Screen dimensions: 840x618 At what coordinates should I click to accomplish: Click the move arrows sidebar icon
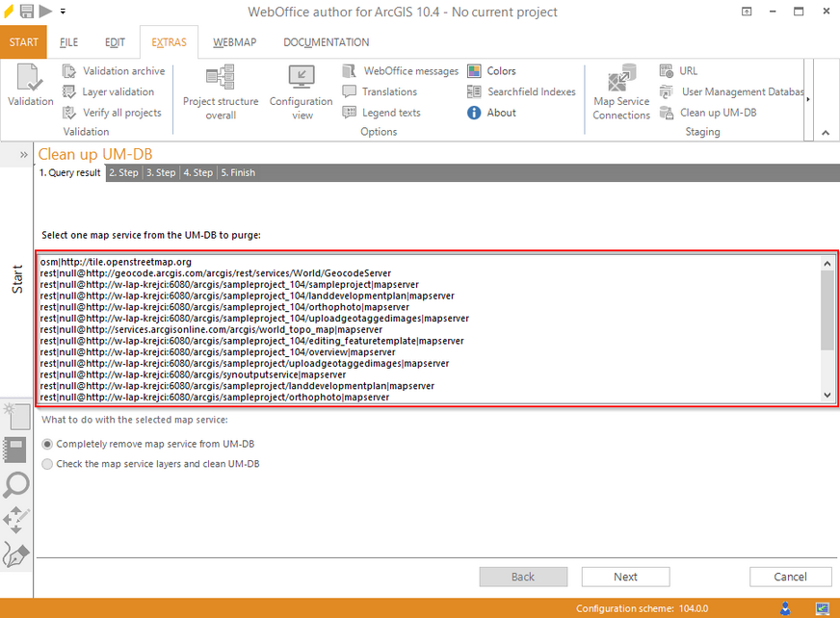click(x=16, y=520)
